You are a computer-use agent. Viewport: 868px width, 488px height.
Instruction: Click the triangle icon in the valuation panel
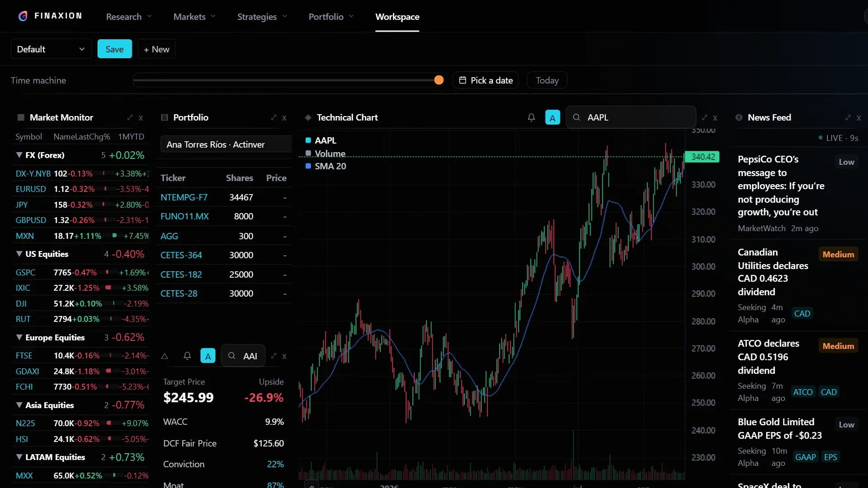(165, 356)
